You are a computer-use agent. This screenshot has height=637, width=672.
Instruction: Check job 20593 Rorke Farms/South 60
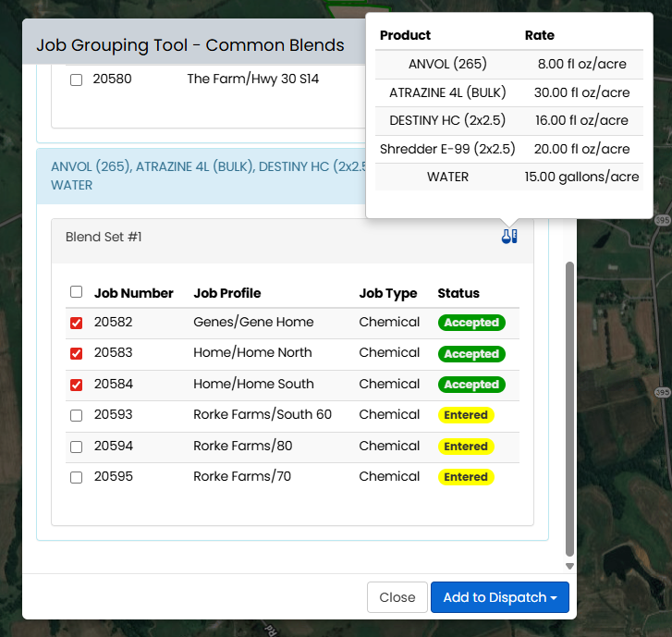click(x=77, y=415)
